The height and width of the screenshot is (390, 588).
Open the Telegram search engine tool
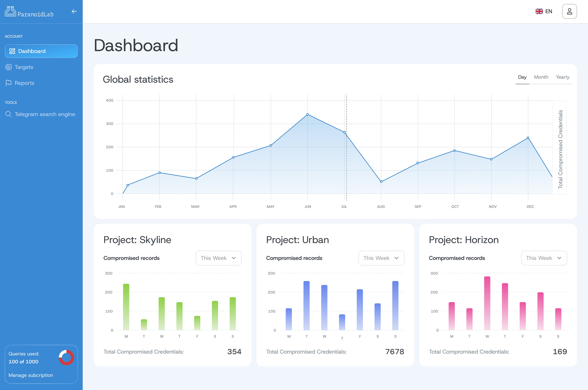[x=45, y=114]
